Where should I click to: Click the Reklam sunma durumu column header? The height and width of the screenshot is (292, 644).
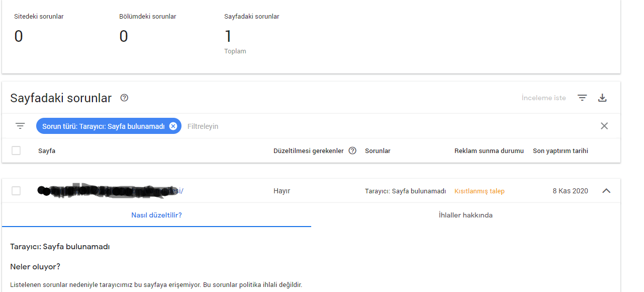click(x=489, y=151)
